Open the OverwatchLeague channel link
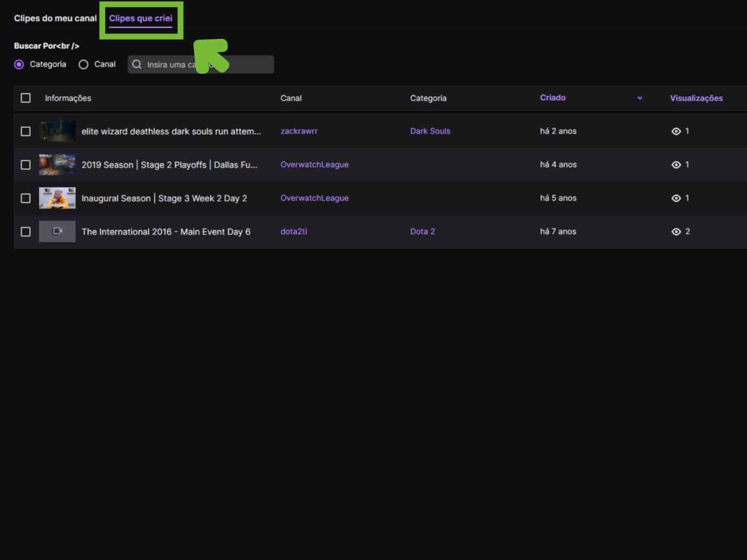Viewport: 747px width, 560px height. tap(314, 164)
